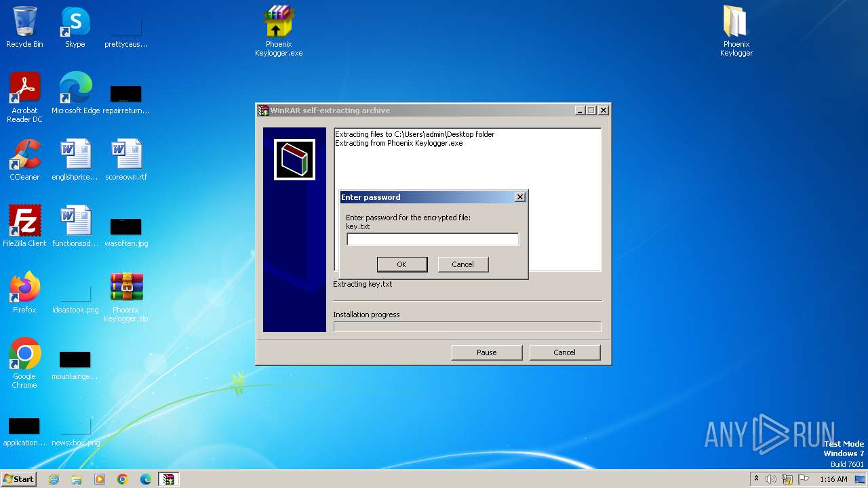The height and width of the screenshot is (488, 868).
Task: Select the application... desktop file
Action: tap(24, 430)
